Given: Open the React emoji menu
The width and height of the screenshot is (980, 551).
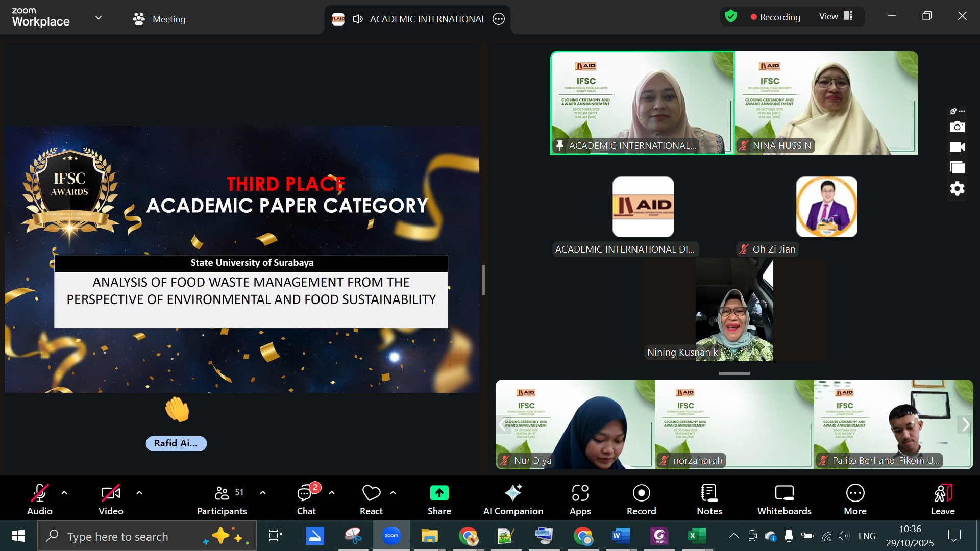Looking at the screenshot, I should [x=371, y=499].
